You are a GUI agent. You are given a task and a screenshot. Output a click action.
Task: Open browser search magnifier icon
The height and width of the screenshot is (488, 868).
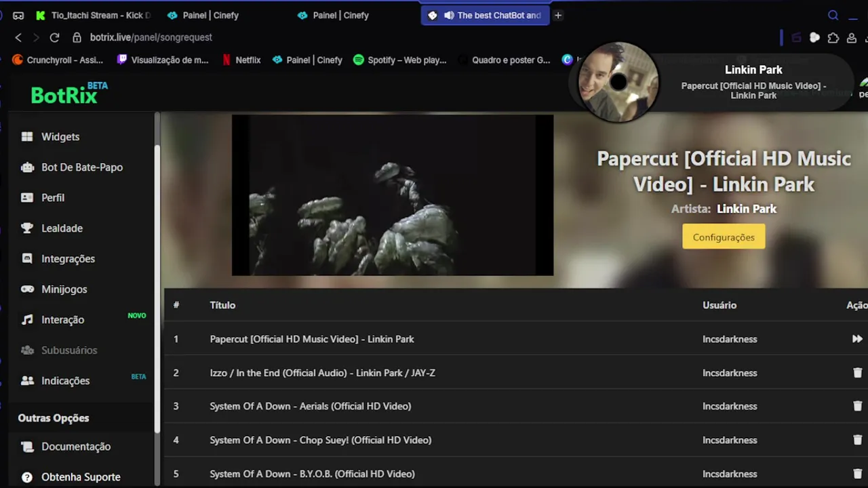point(833,15)
